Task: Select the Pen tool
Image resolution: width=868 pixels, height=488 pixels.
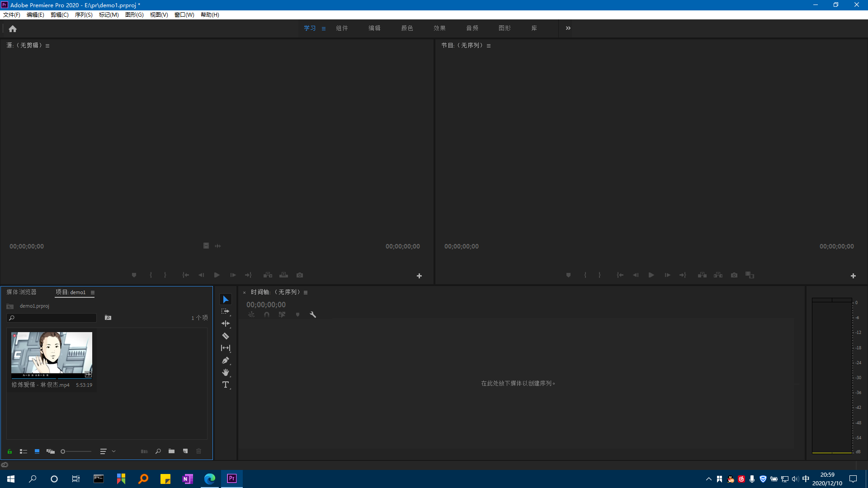Action: [226, 360]
